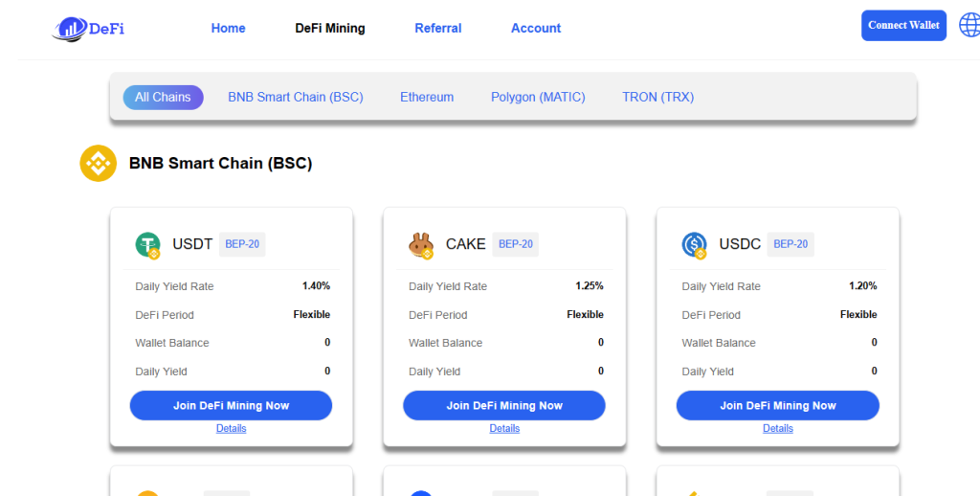The image size is (980, 496).
Task: Open the DeFi Mining nav item
Action: click(x=330, y=28)
